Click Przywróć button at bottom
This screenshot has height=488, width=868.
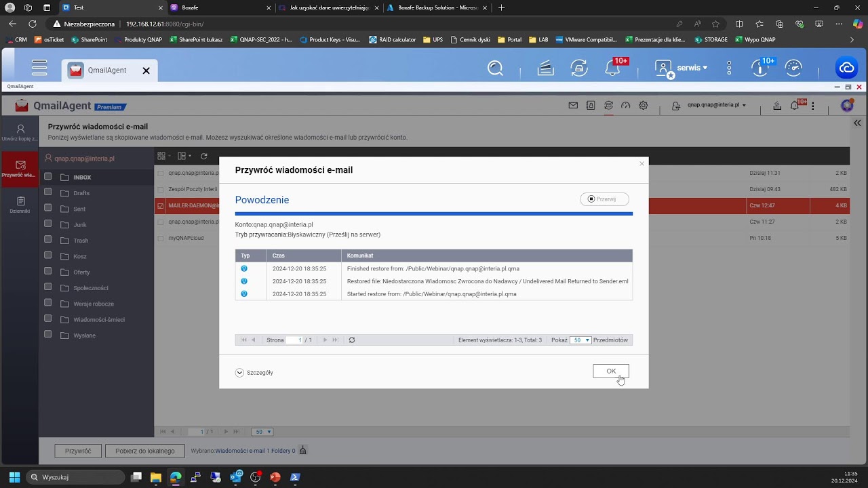(x=78, y=451)
